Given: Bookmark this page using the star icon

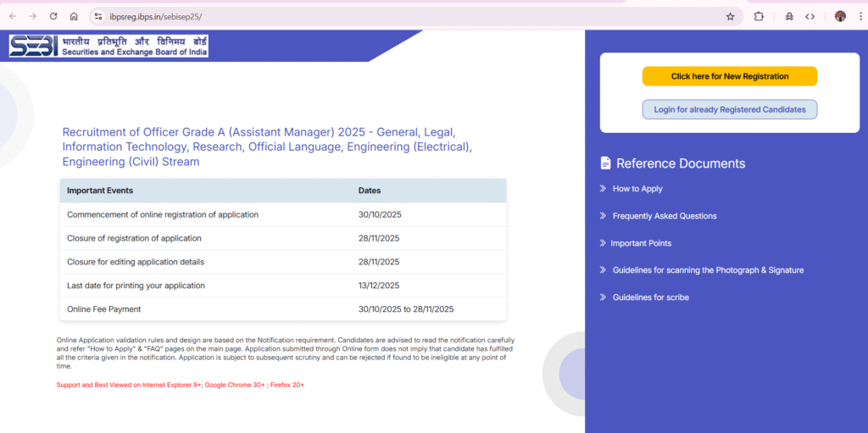Looking at the screenshot, I should tap(730, 16).
